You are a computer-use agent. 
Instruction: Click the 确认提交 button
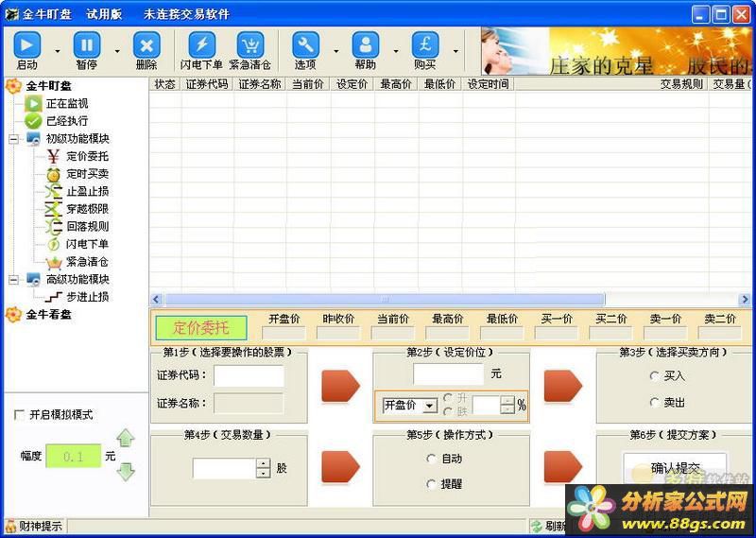coord(675,467)
